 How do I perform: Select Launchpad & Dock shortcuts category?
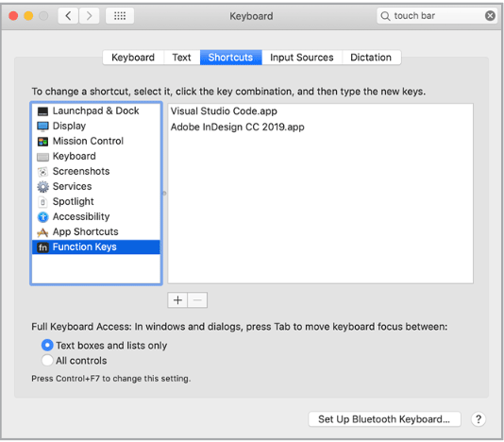95,110
